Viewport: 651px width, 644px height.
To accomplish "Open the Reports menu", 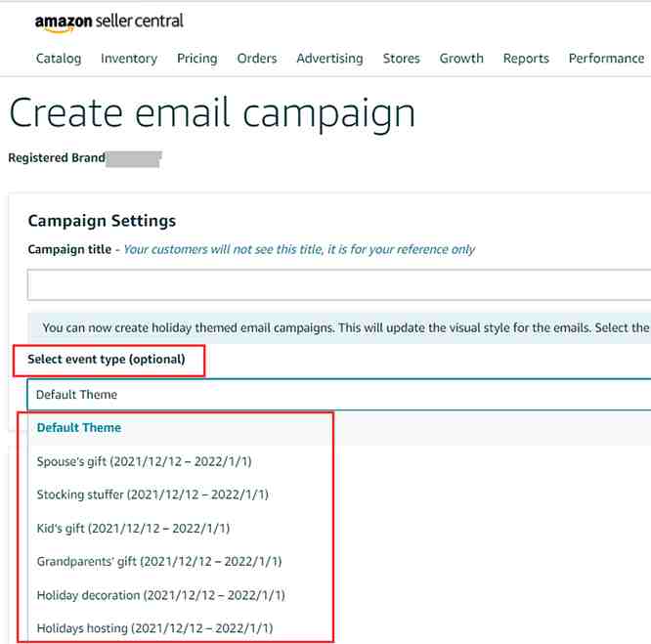I will pos(526,59).
